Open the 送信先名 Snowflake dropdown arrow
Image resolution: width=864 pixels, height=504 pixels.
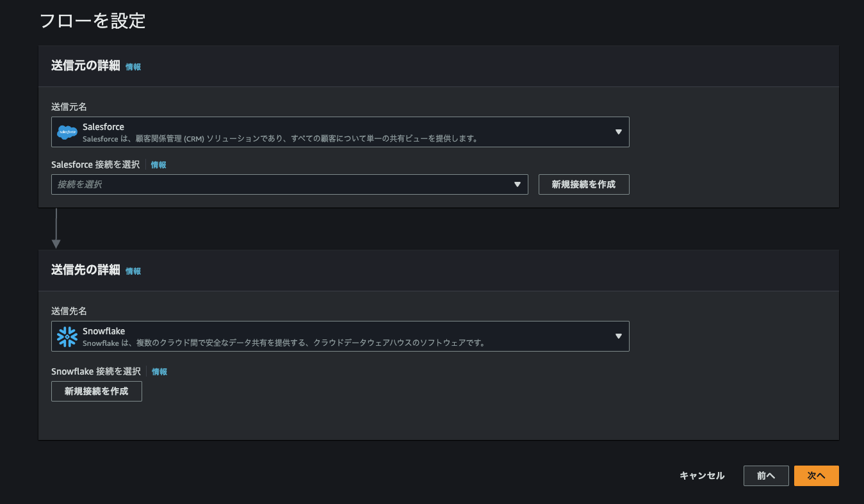[x=619, y=336]
